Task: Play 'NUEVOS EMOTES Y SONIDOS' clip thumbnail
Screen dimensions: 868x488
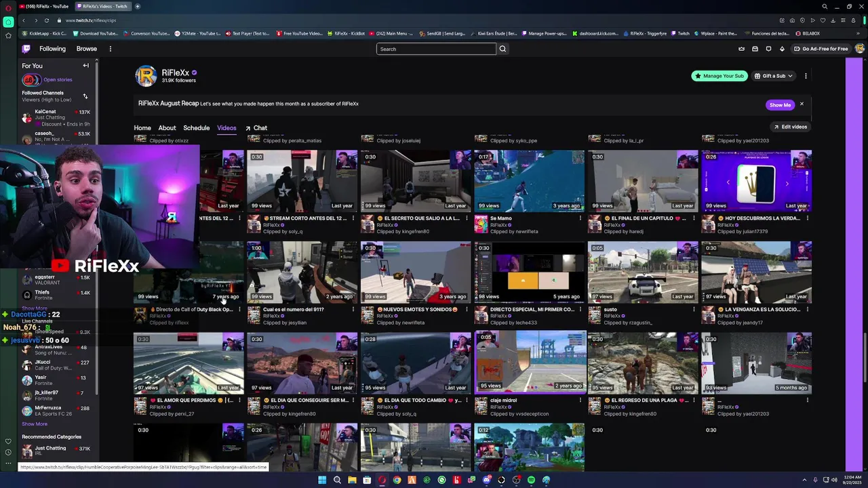Action: pos(416,272)
